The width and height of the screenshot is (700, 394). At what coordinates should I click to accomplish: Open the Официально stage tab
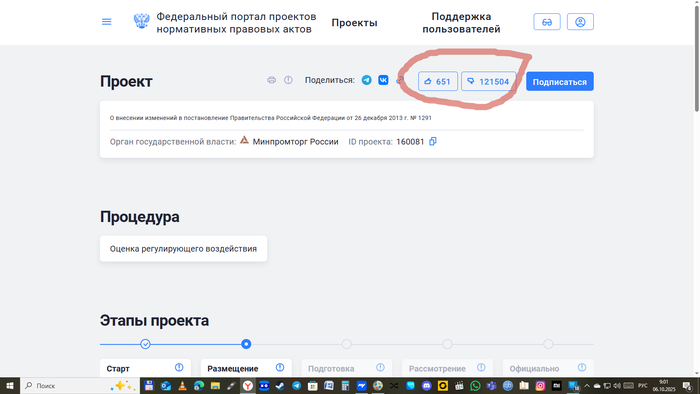click(x=548, y=369)
